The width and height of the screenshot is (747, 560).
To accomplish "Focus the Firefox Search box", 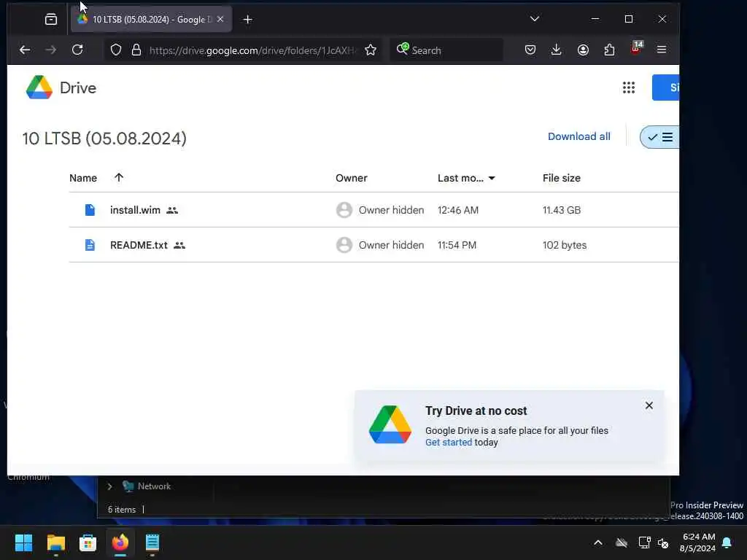I will pos(446,50).
